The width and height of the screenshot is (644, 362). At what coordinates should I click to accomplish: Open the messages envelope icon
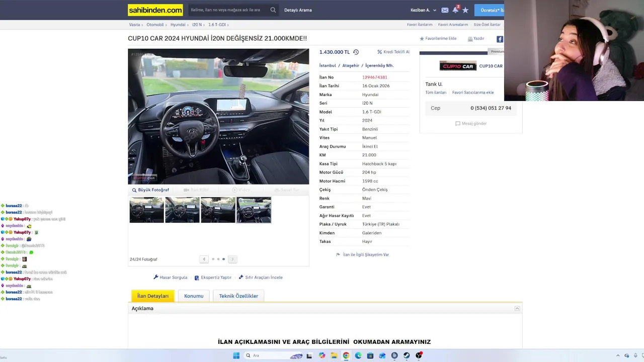click(x=445, y=10)
